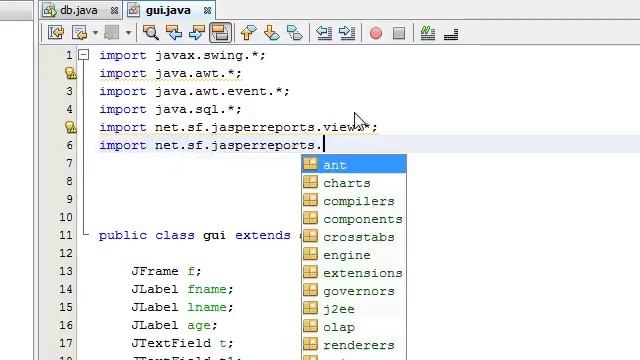Click the Back navigation icon
Image resolution: width=640 pixels, height=360 pixels.
[80, 33]
